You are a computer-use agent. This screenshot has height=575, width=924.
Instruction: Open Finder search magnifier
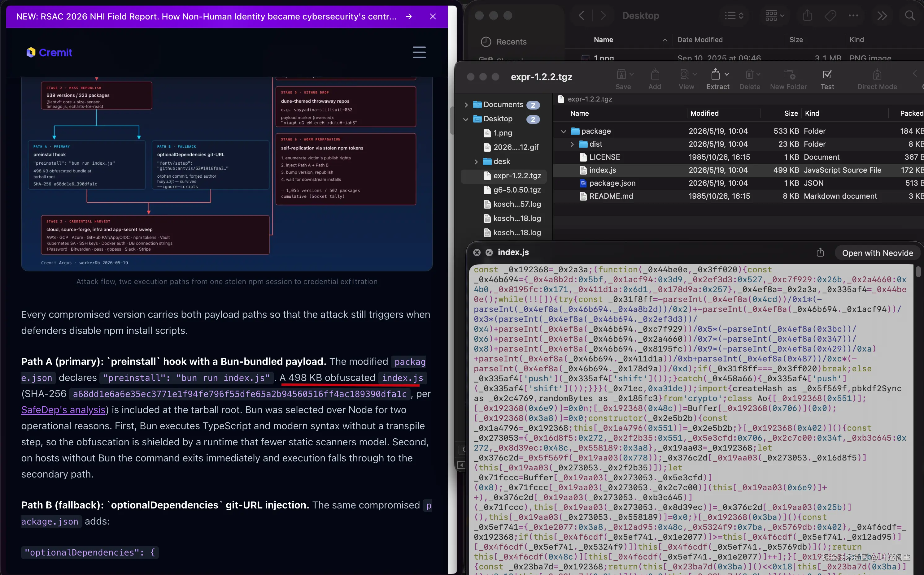pyautogui.click(x=909, y=15)
